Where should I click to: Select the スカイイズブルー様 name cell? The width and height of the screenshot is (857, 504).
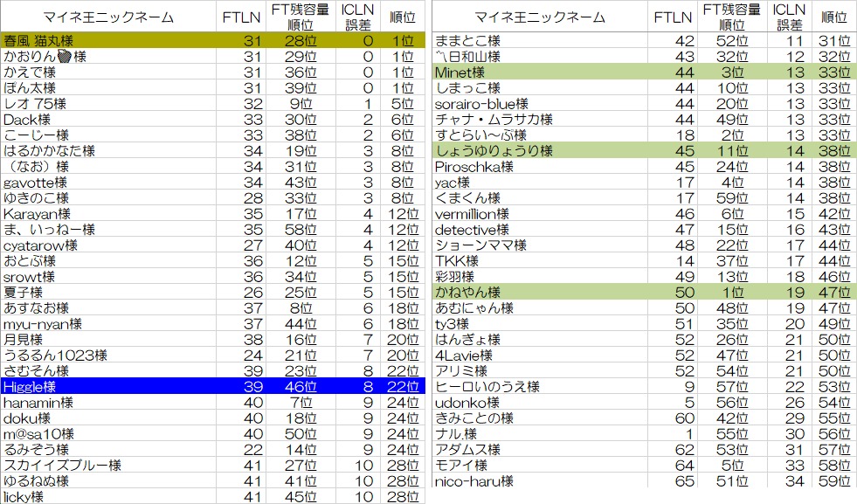coord(62,466)
